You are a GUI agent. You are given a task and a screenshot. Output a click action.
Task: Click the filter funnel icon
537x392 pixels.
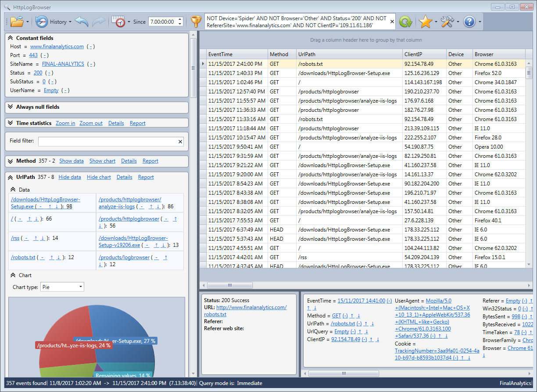[x=196, y=21]
